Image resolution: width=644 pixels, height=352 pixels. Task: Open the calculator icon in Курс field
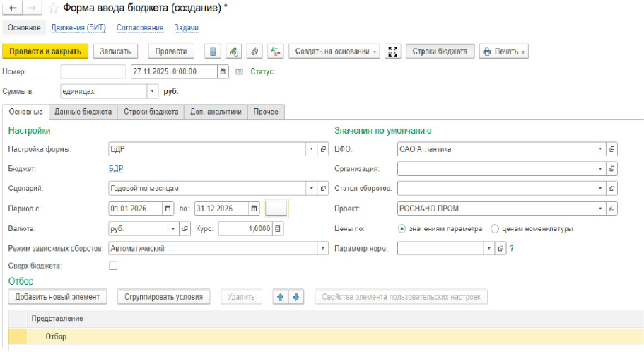tap(278, 229)
